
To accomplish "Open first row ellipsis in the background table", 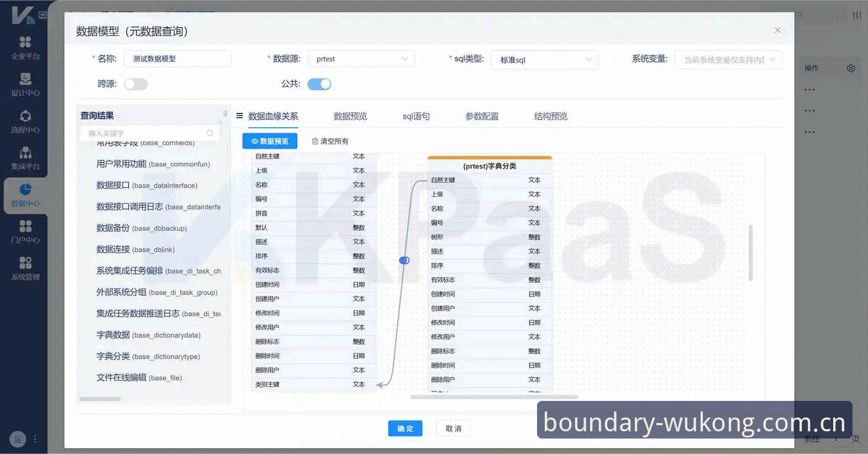I will (809, 90).
